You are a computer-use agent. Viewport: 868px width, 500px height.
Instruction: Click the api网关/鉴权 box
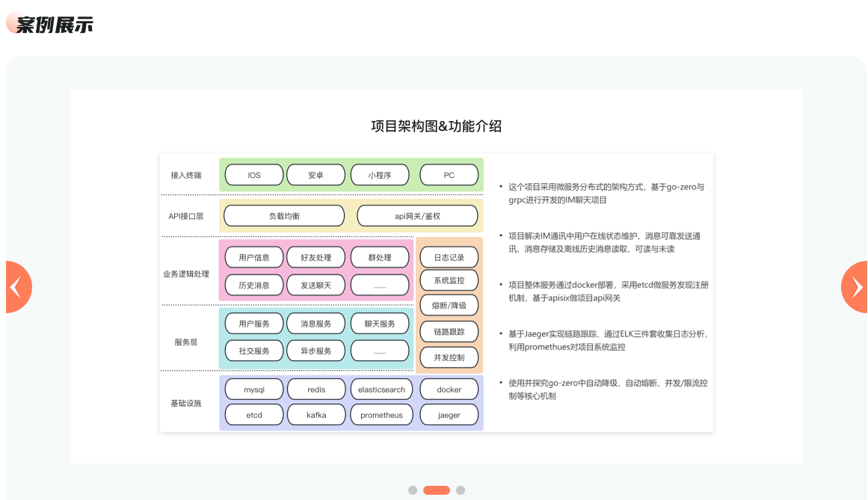pyautogui.click(x=417, y=216)
